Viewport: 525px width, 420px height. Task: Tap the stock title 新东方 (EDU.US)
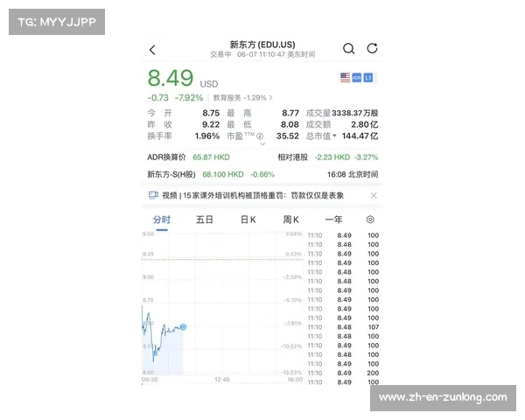[x=262, y=45]
